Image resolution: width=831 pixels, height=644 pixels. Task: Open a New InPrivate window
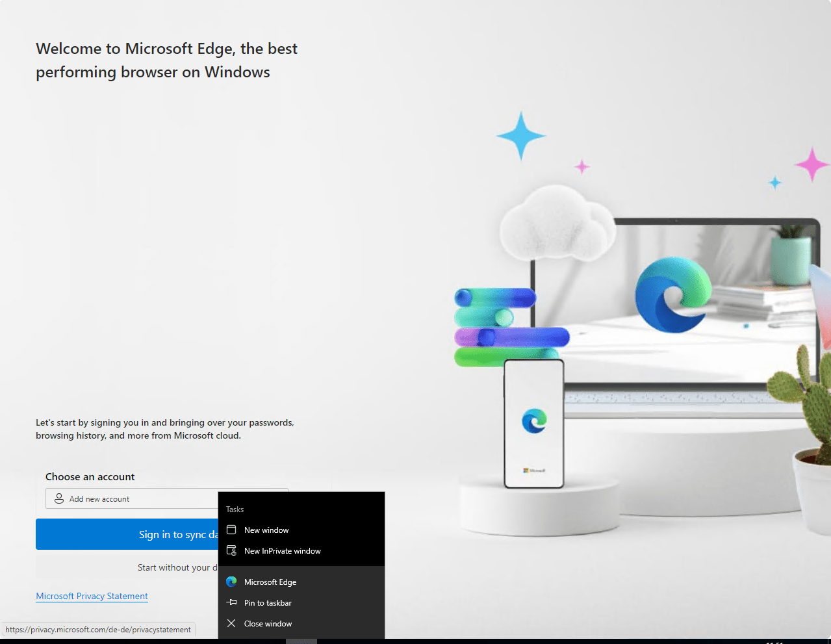301,551
